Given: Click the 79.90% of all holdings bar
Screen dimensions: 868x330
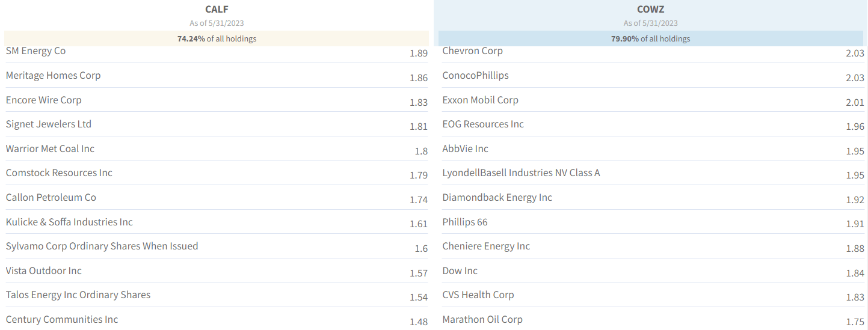Looking at the screenshot, I should click(650, 38).
